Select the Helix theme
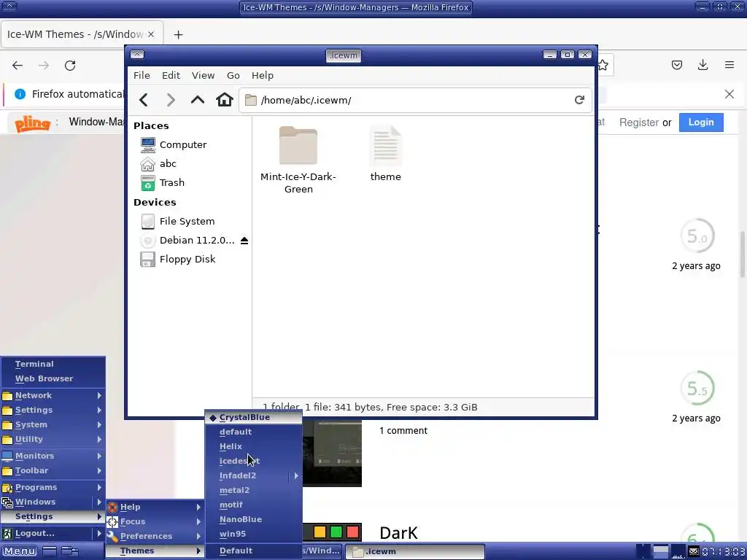747x560 pixels. 253,447
